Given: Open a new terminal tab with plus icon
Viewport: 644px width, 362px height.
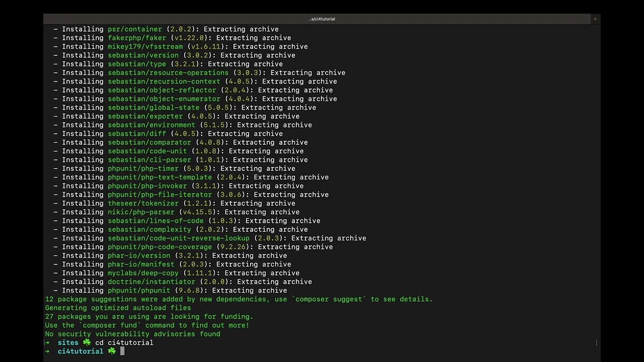Looking at the screenshot, I should pyautogui.click(x=595, y=19).
